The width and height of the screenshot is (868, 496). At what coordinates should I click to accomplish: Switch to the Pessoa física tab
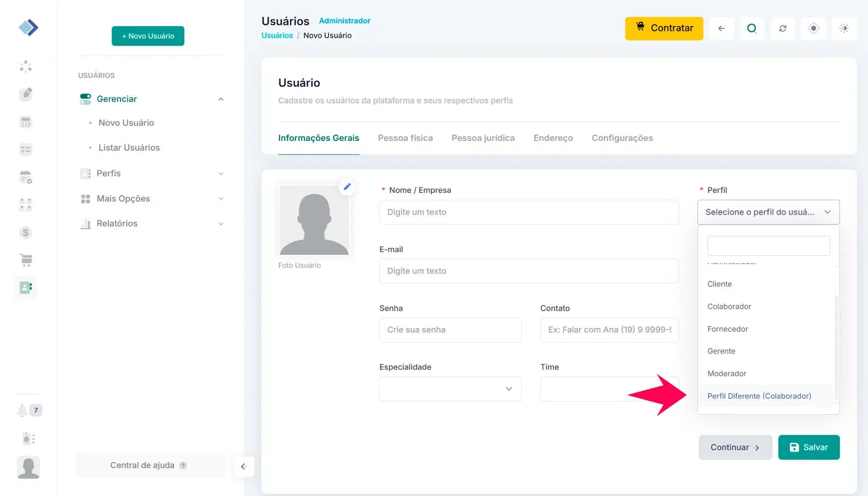pos(405,138)
